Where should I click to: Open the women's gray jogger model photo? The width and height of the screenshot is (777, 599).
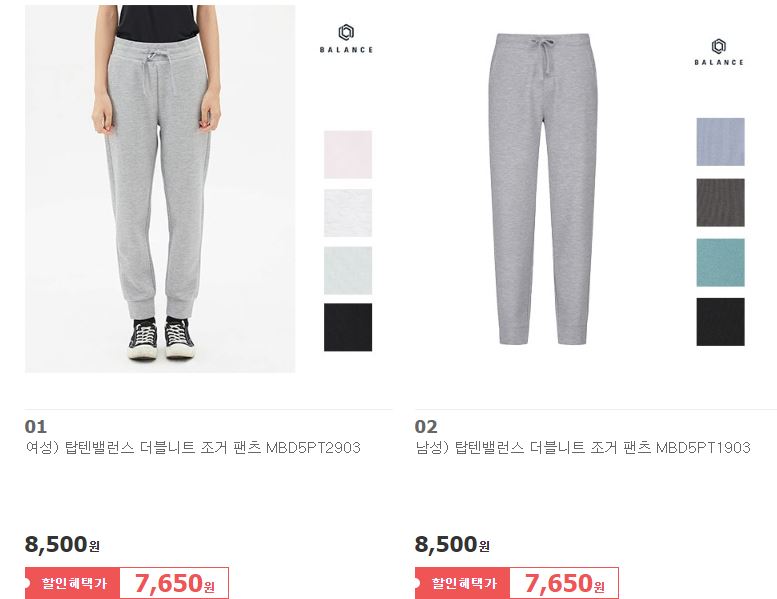(x=160, y=189)
